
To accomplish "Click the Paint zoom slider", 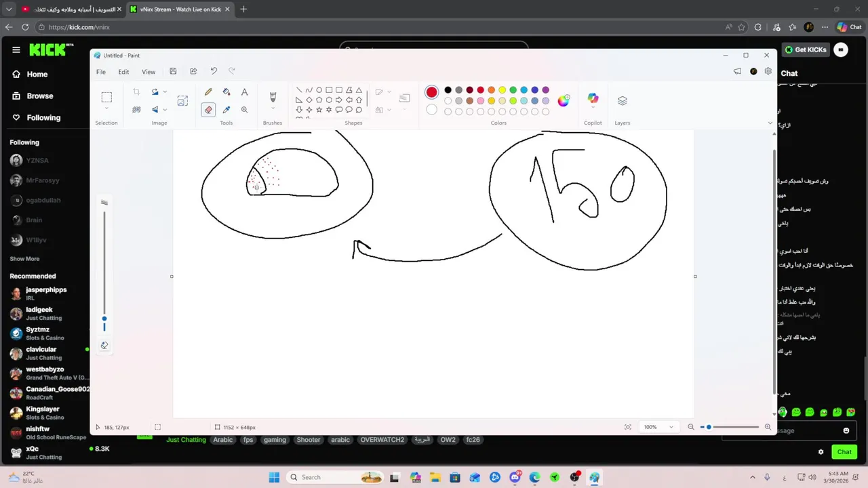I will click(731, 427).
